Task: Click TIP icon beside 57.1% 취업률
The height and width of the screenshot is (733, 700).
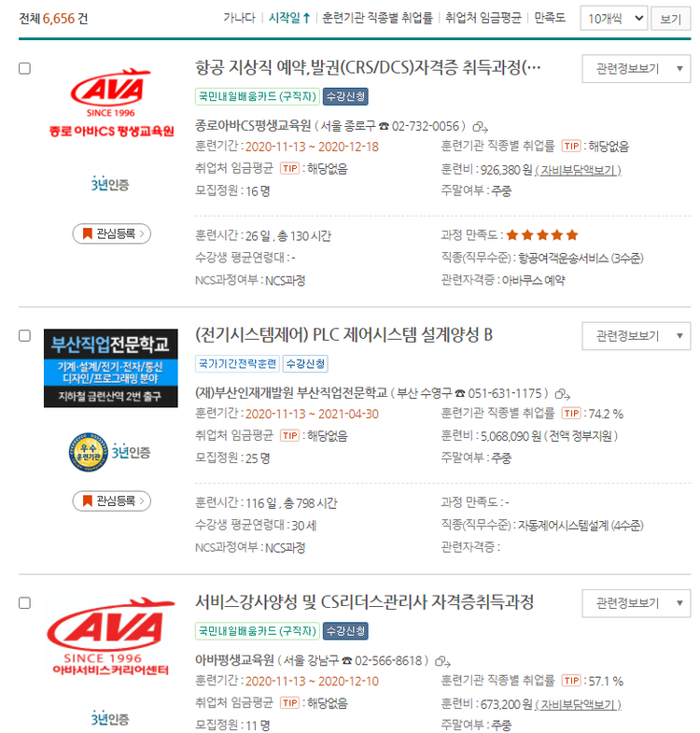Action: click(x=571, y=681)
